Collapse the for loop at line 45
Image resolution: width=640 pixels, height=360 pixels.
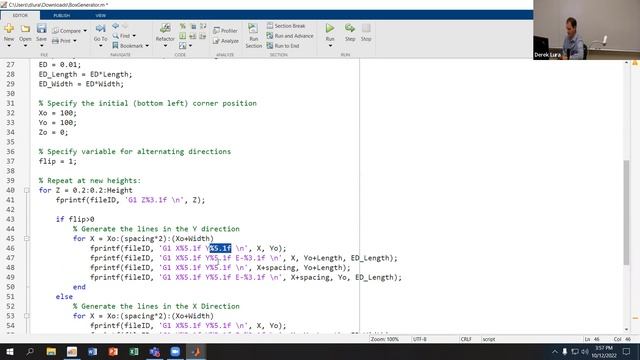27,239
